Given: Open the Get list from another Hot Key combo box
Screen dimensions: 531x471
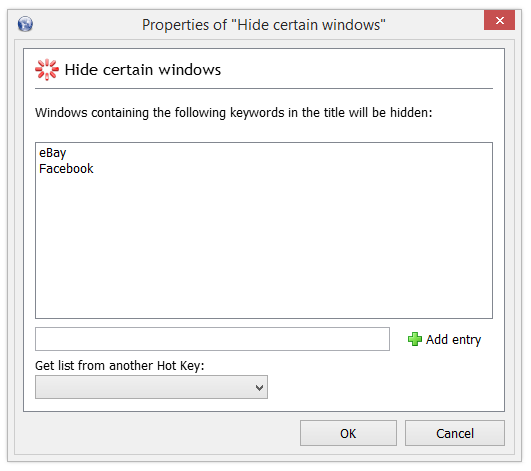Looking at the screenshot, I should 151,387.
